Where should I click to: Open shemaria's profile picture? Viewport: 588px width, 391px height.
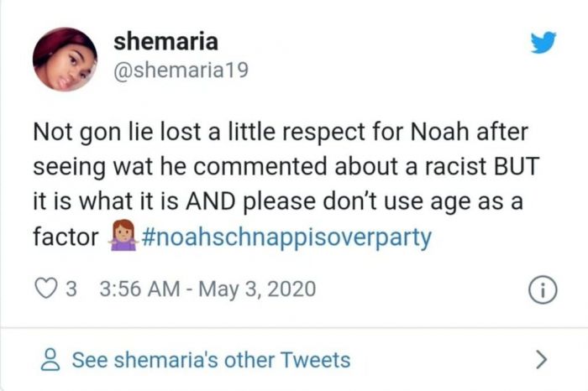point(65,59)
